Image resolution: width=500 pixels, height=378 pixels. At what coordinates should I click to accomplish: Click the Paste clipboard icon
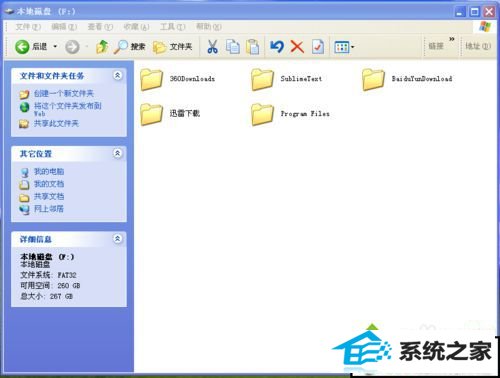(x=253, y=47)
